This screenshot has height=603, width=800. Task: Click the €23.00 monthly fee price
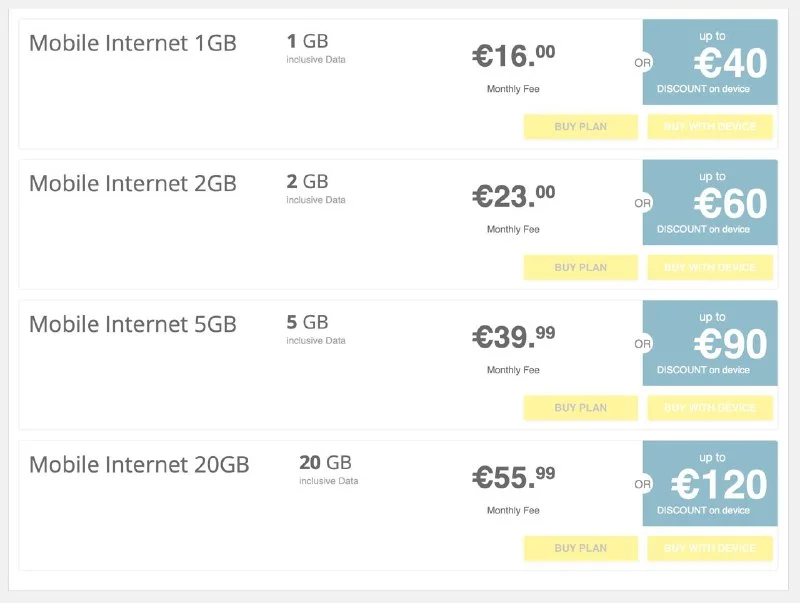(x=513, y=197)
